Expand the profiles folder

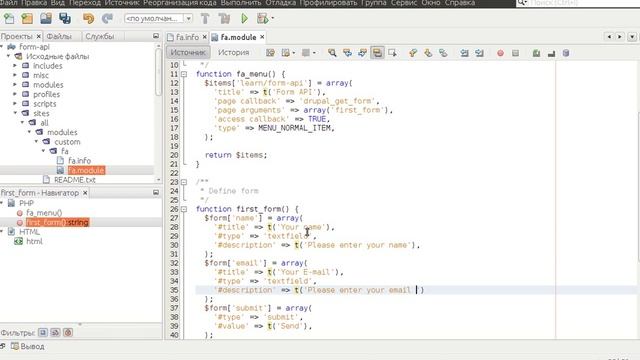15,94
